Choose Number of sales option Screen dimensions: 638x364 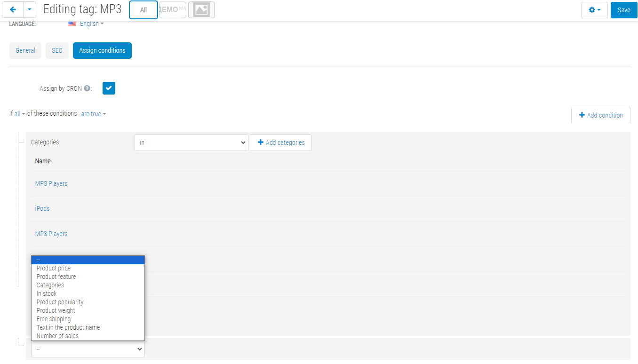(88, 336)
